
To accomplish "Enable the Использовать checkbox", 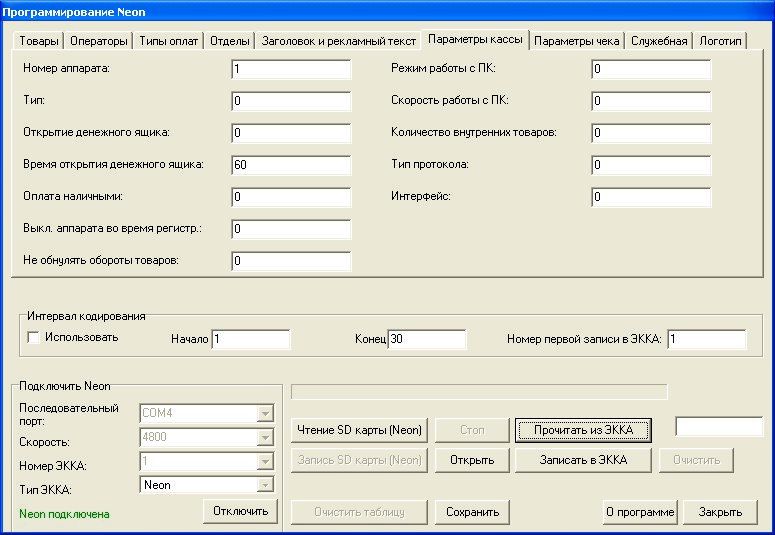I will point(33,338).
